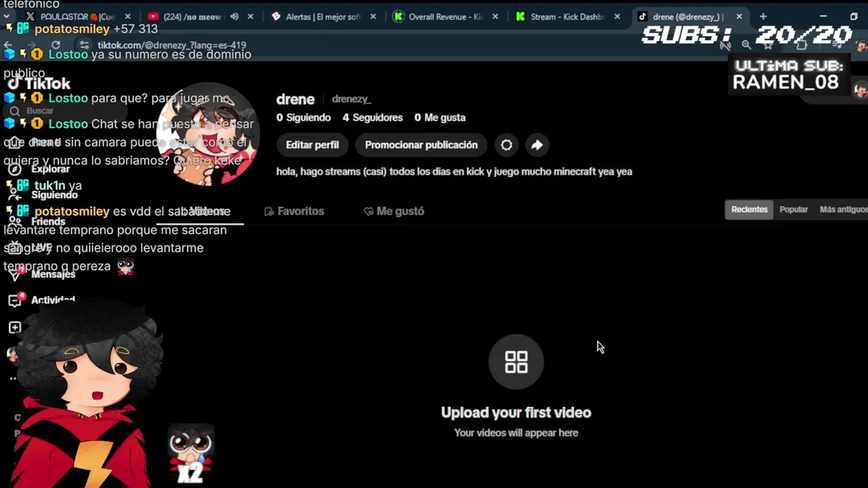Click the drene profile picture
868x488 pixels.
pos(209,136)
